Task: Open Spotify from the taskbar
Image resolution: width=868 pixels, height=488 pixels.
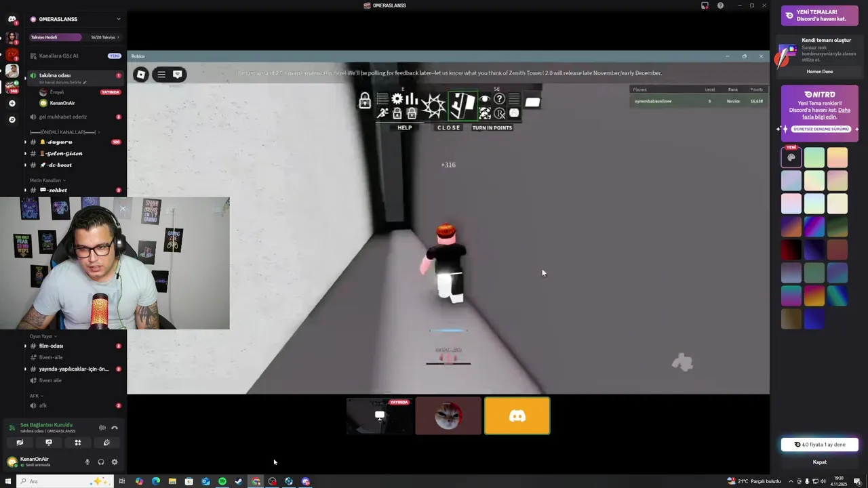Action: click(x=222, y=481)
